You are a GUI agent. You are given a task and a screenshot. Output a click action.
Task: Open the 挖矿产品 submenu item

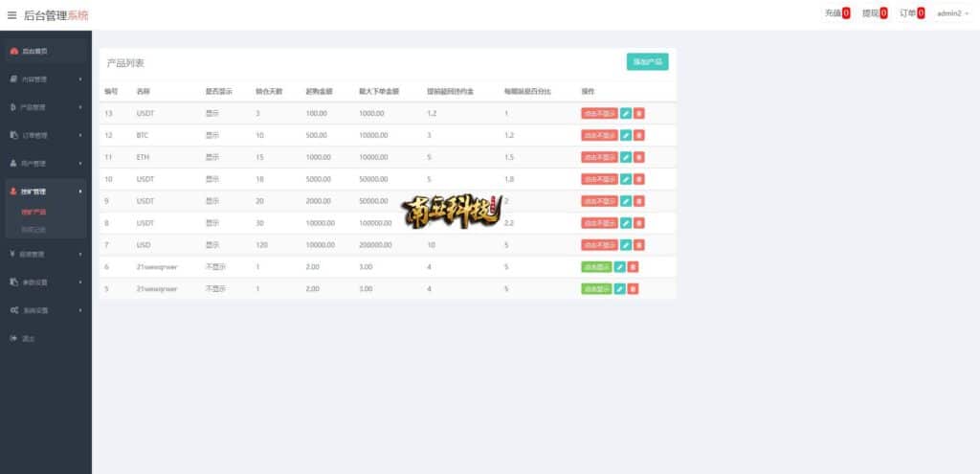point(33,212)
